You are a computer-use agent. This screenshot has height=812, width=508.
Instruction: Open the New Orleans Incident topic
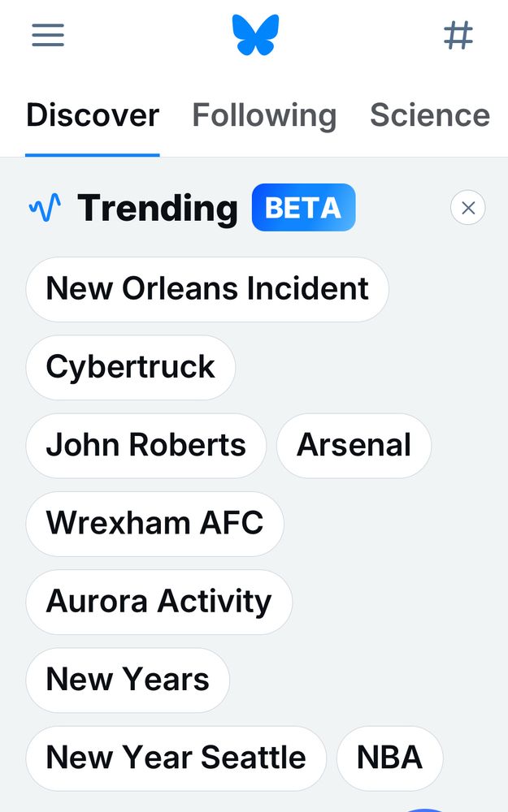207,289
